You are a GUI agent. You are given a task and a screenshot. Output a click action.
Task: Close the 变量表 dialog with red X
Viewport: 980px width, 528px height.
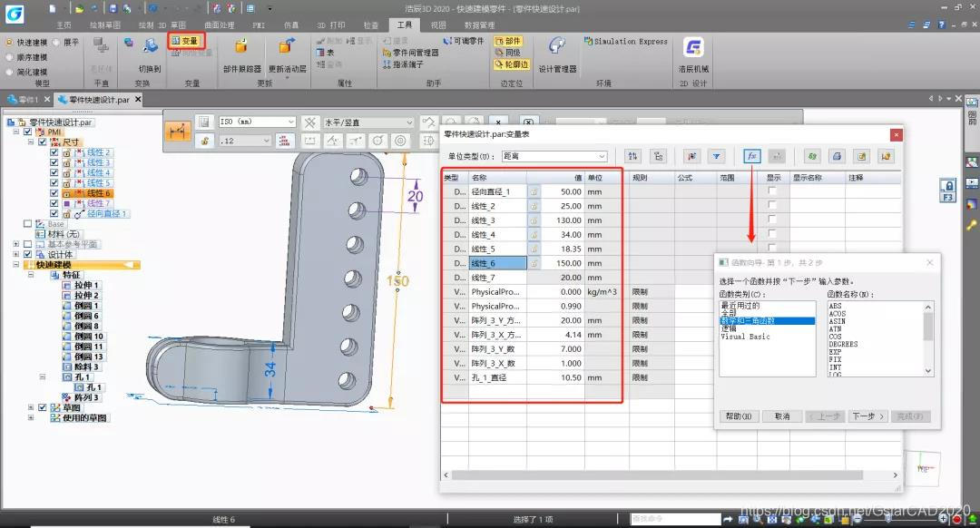(897, 134)
